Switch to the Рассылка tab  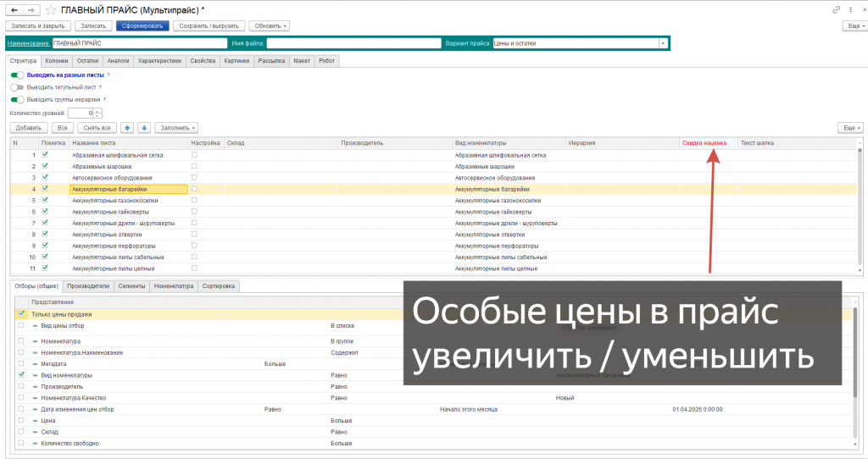tap(271, 61)
